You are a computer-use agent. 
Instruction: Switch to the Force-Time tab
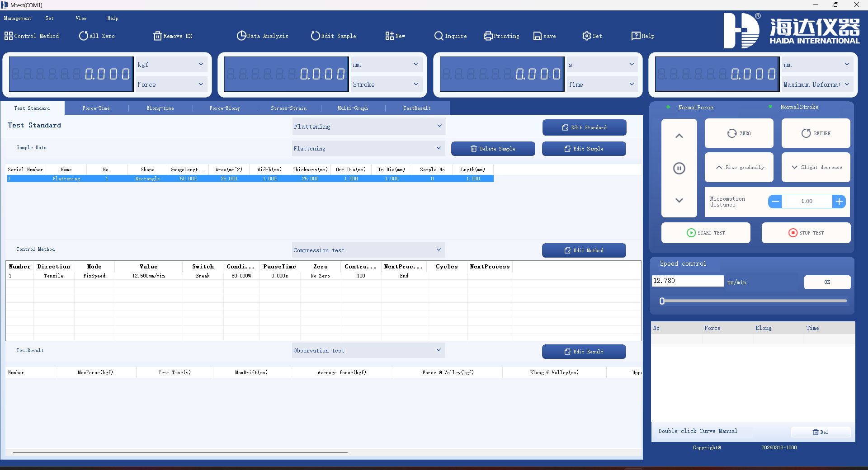tap(96, 108)
